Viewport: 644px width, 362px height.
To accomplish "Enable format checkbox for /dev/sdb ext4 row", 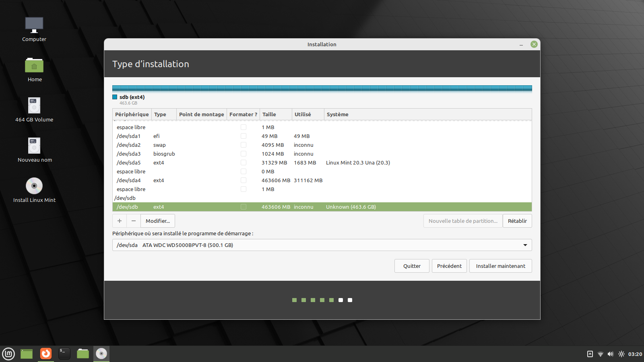I will tap(244, 207).
